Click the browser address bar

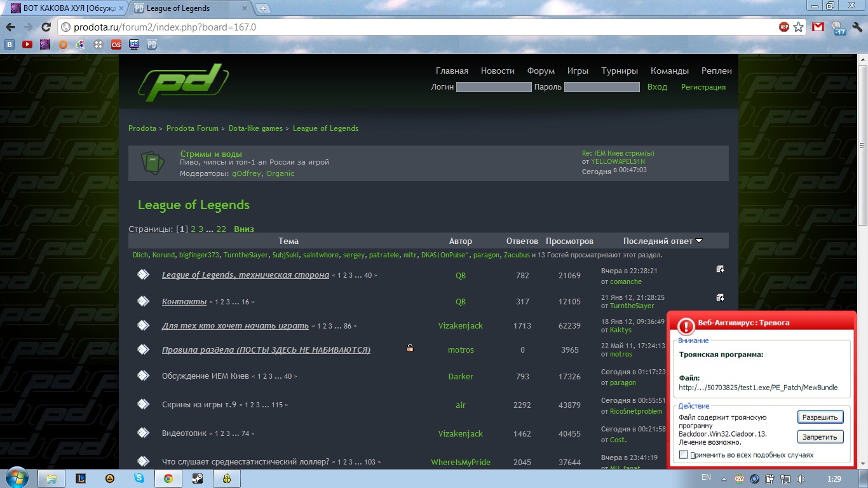point(418,27)
